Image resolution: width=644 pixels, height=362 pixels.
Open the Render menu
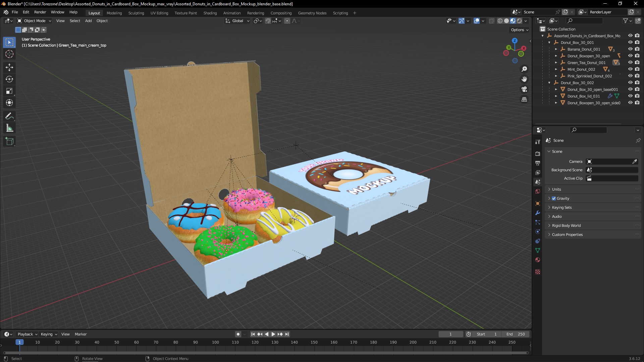tap(40, 12)
